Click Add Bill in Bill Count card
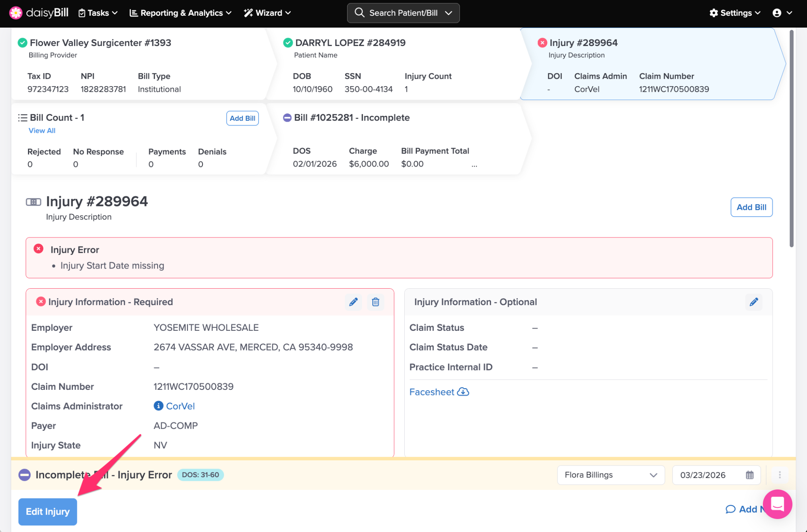The width and height of the screenshot is (807, 532). coord(242,118)
